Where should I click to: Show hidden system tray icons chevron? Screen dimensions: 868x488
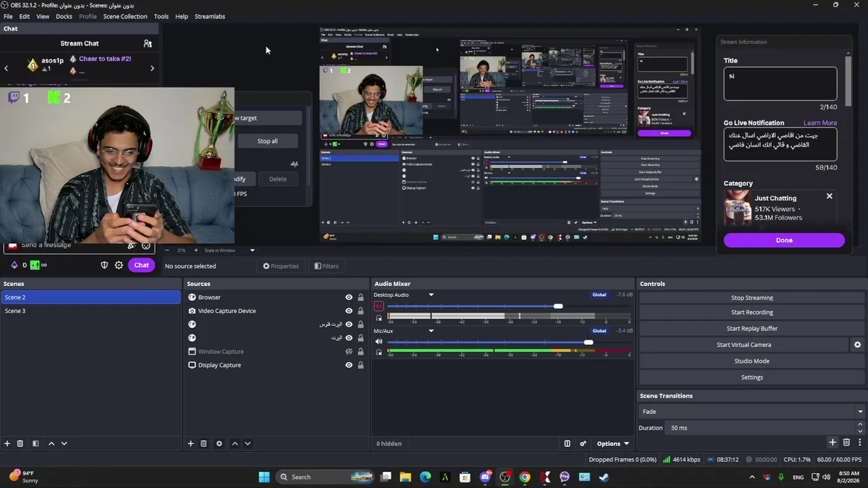[x=751, y=477]
